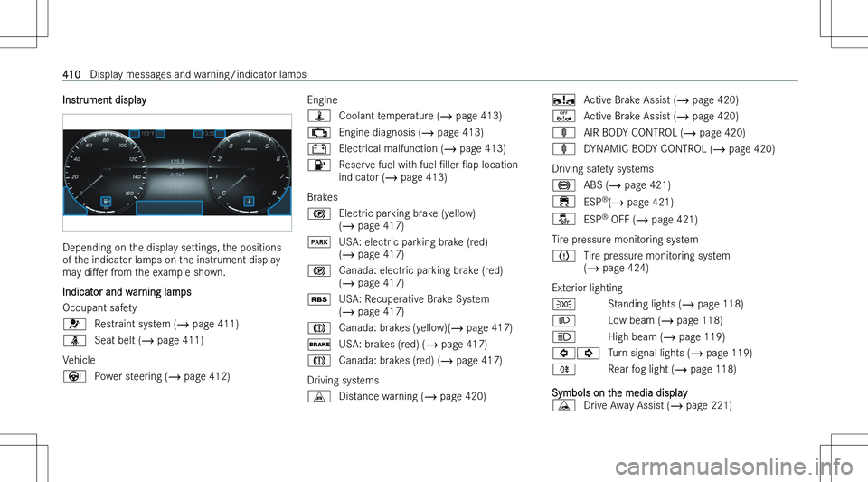The height and width of the screenshot is (482, 868).
Task: Click the ESP skidding car icon
Action: point(563,202)
